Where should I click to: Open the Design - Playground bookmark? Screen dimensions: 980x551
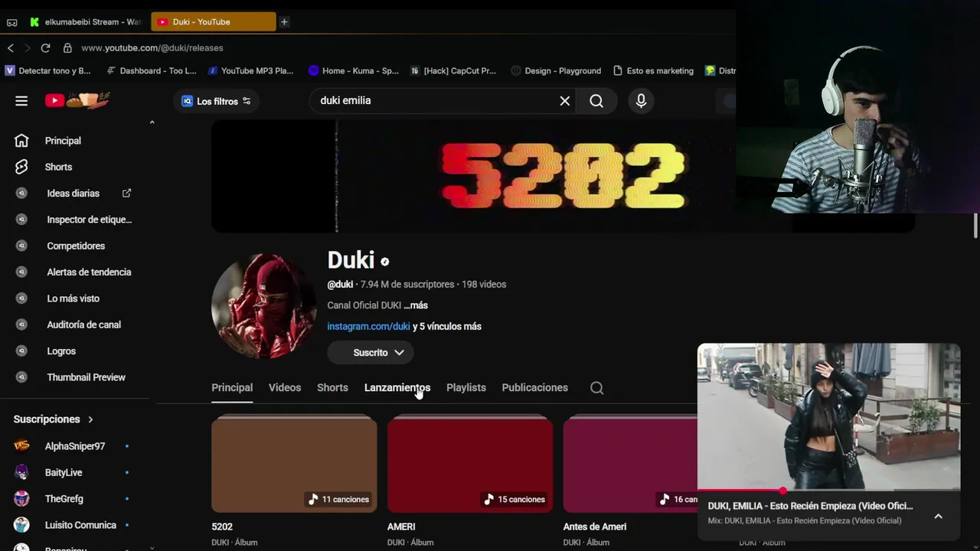coord(556,70)
